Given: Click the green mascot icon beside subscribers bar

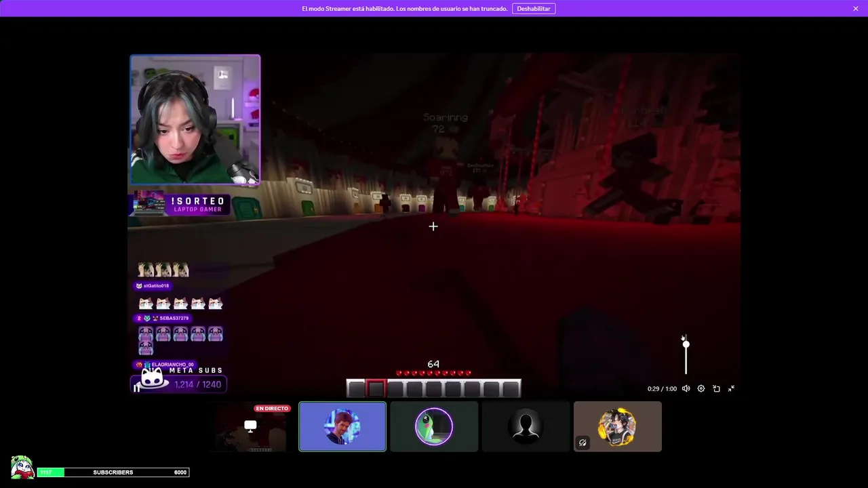Looking at the screenshot, I should click(x=22, y=468).
